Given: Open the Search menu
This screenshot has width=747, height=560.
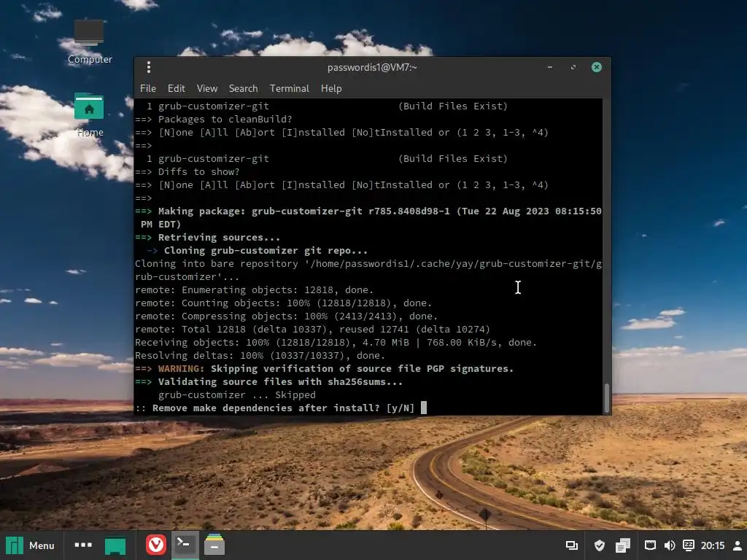Looking at the screenshot, I should (244, 88).
